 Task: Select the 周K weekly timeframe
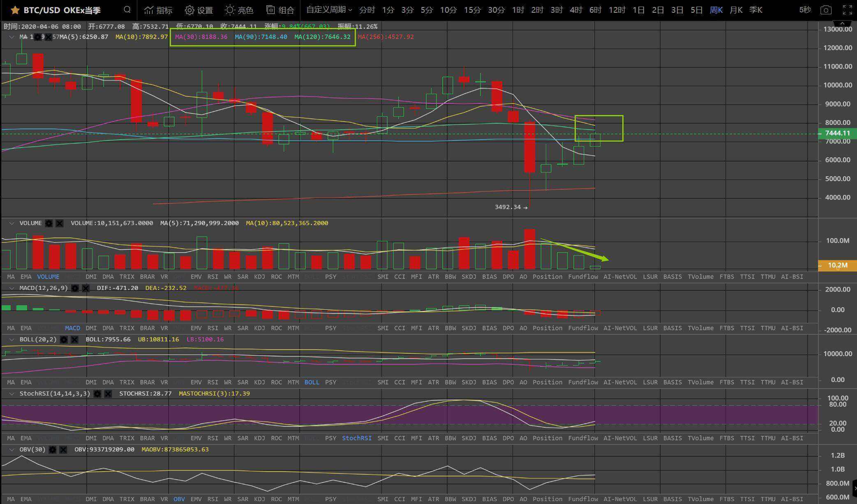click(716, 10)
